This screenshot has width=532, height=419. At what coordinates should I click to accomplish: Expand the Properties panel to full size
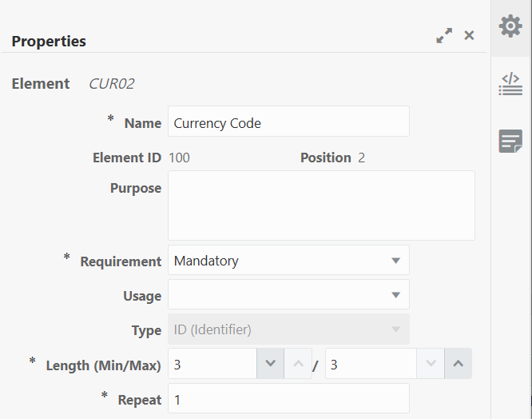[x=444, y=36]
